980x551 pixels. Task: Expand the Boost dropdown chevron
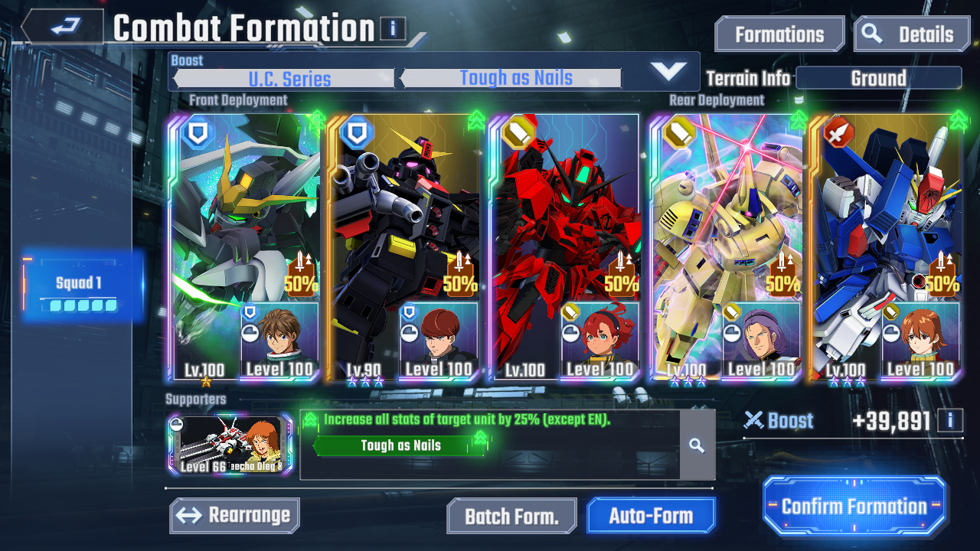[x=668, y=72]
